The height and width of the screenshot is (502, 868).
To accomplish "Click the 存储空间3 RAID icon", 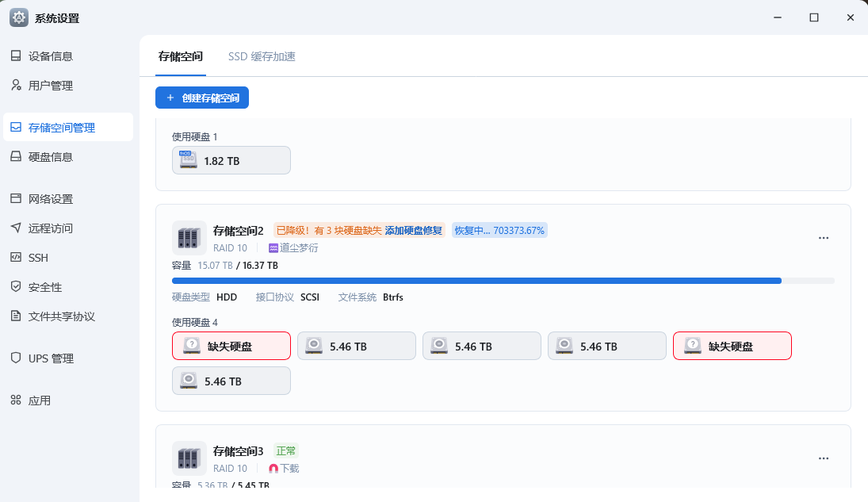I will tap(189, 458).
